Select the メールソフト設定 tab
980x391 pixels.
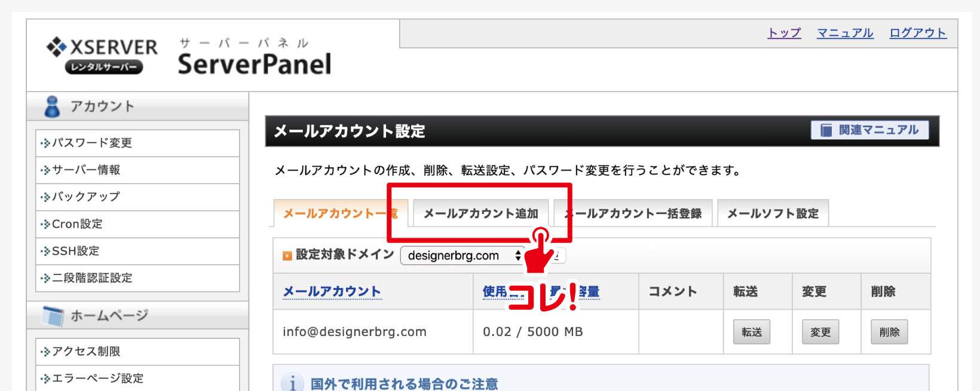coord(773,213)
